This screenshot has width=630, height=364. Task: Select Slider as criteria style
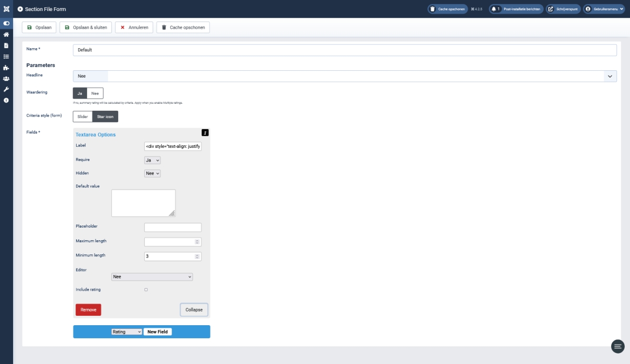click(x=82, y=116)
